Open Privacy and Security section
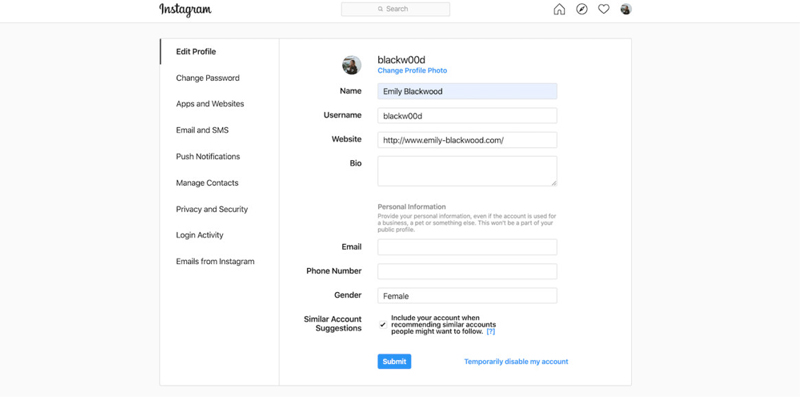800x400 pixels. pyautogui.click(x=212, y=209)
